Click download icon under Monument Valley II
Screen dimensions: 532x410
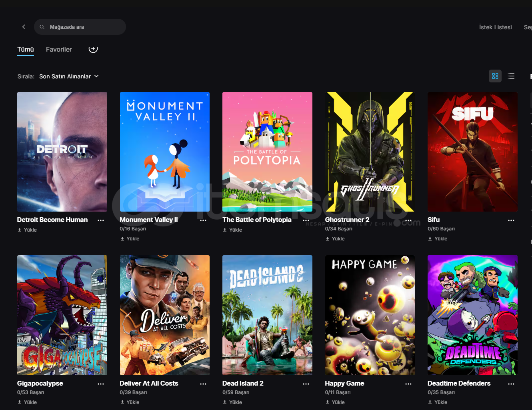click(122, 239)
